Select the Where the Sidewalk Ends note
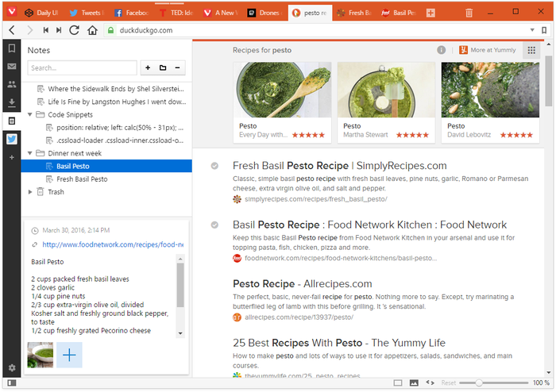Viewport: 556px width, 392px height. [x=106, y=89]
